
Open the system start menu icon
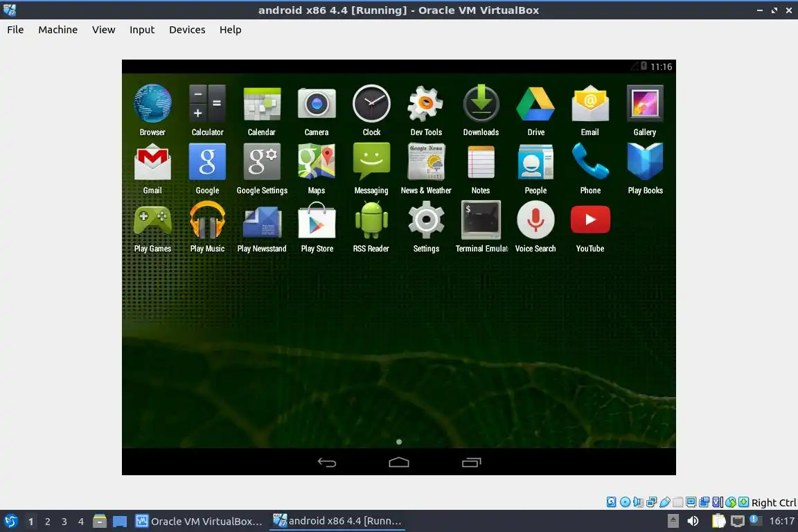click(10, 522)
